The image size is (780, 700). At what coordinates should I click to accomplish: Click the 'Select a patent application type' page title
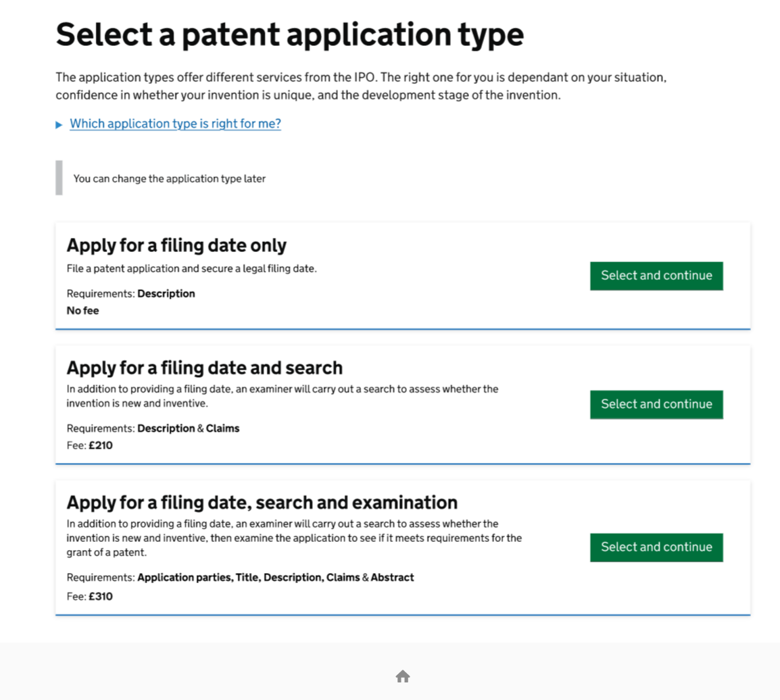coord(289,34)
